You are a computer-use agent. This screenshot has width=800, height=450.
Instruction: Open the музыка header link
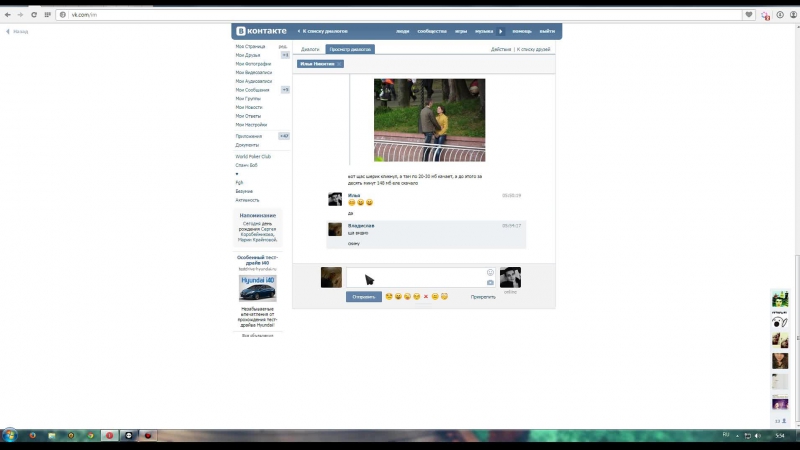[484, 31]
